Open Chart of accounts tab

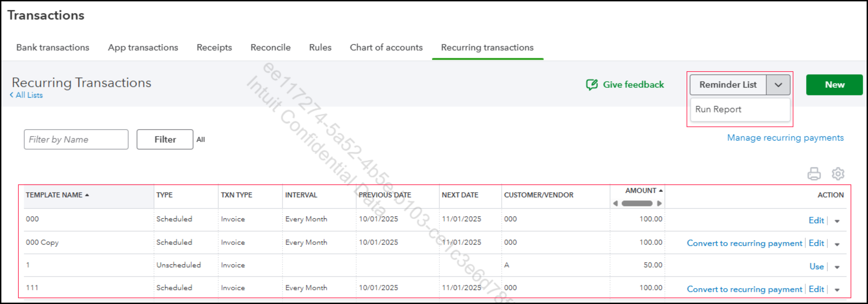point(386,48)
